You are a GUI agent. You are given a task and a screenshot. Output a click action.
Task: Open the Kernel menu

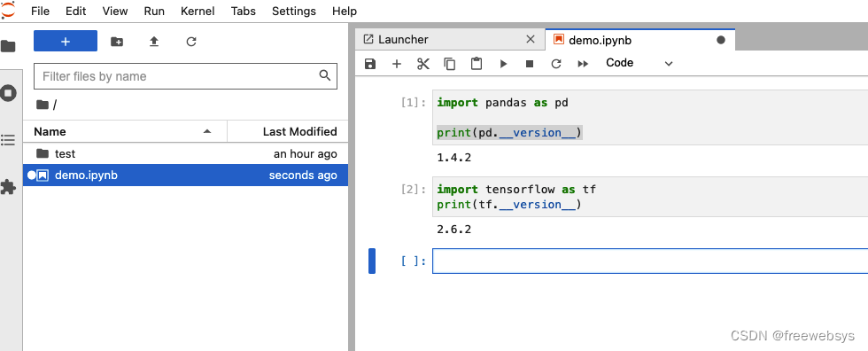[198, 11]
